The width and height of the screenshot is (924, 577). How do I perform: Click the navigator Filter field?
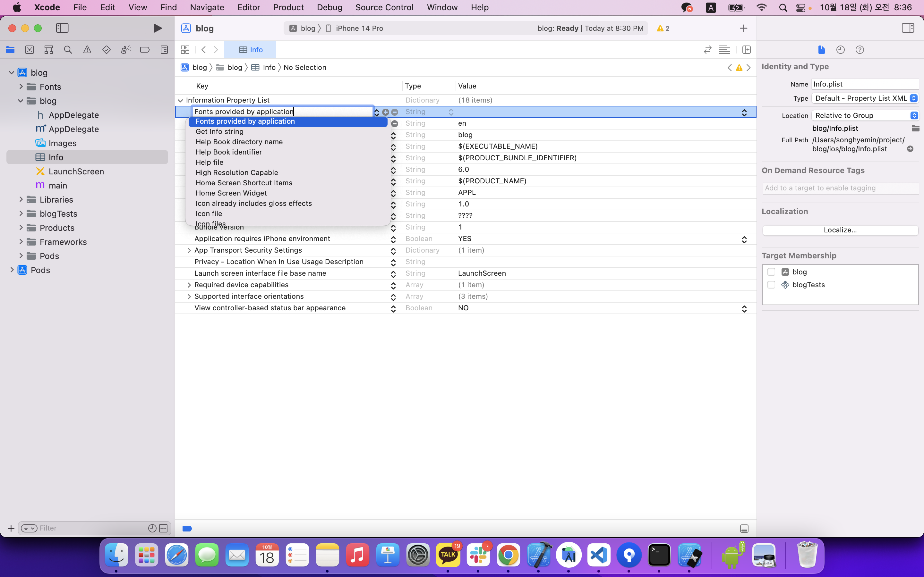point(92,528)
